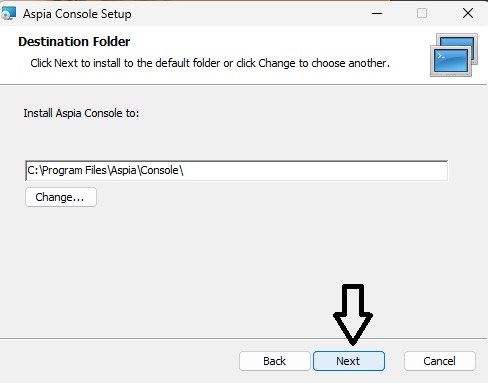Viewport: 488px width, 383px height.
Task: Click the rear monitor in the banner graphic
Action: [459, 43]
